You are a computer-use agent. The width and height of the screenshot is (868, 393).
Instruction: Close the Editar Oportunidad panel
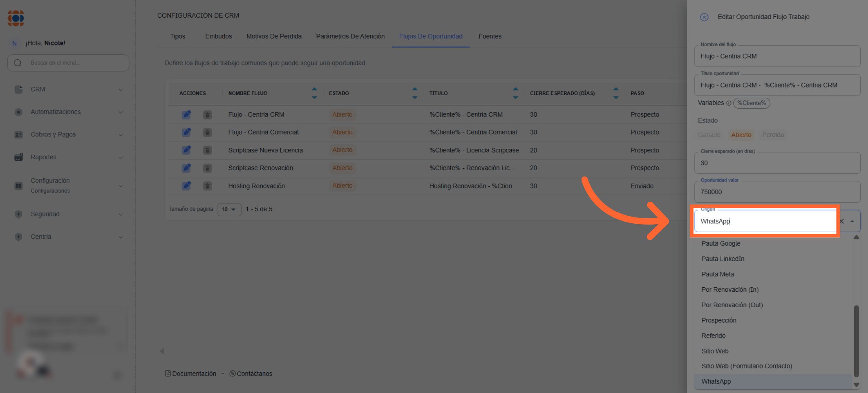click(704, 17)
